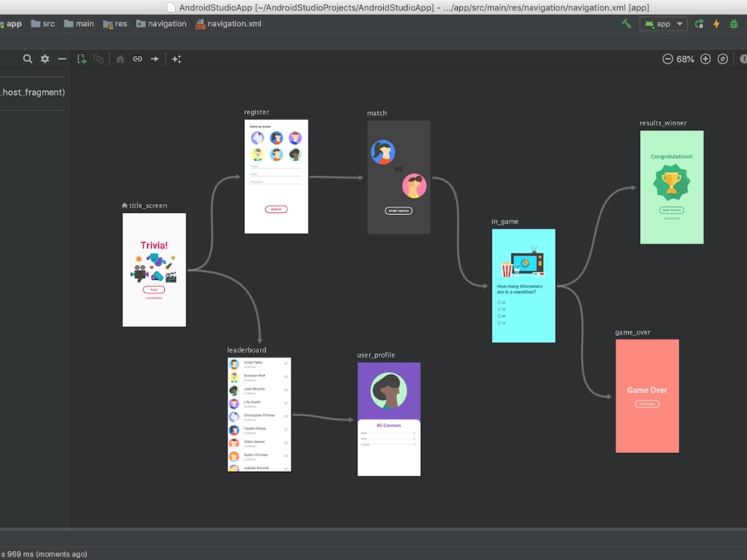Image resolution: width=747 pixels, height=560 pixels.
Task: Start debugging with the bug icon
Action: pos(734,24)
